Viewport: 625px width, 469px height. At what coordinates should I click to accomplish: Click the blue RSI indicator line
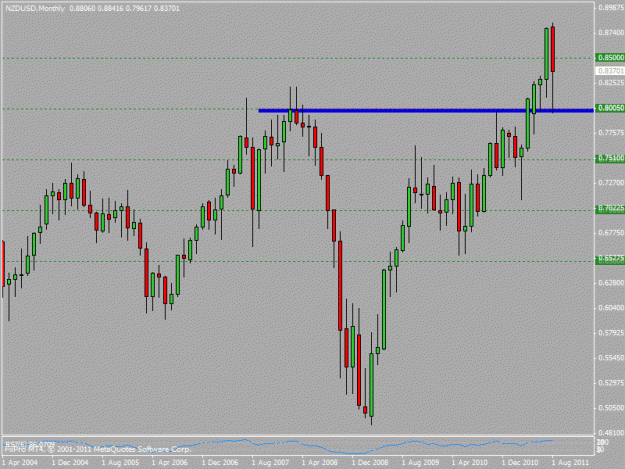279,445
